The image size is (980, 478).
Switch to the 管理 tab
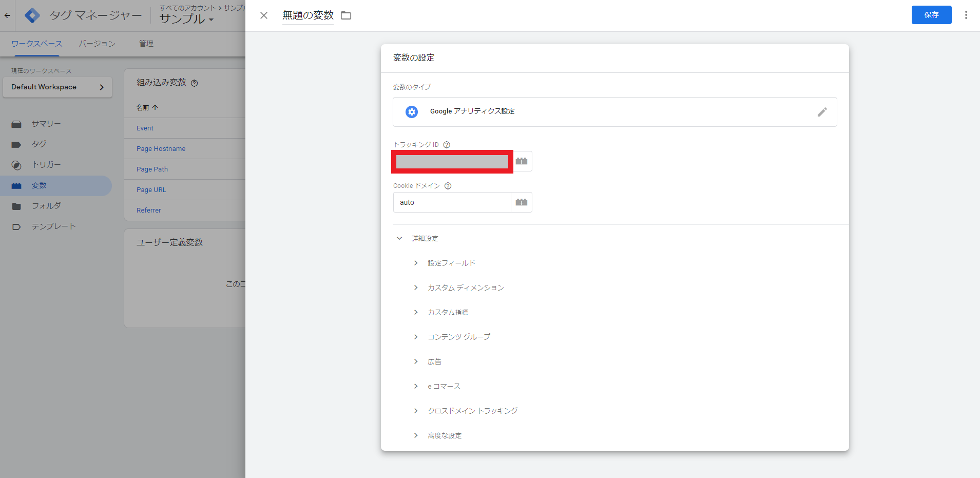click(x=146, y=44)
